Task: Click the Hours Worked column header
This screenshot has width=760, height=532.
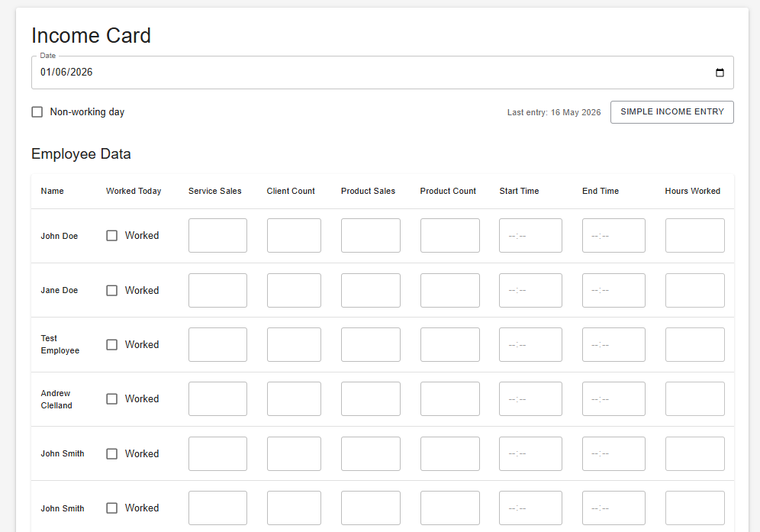Action: 693,191
